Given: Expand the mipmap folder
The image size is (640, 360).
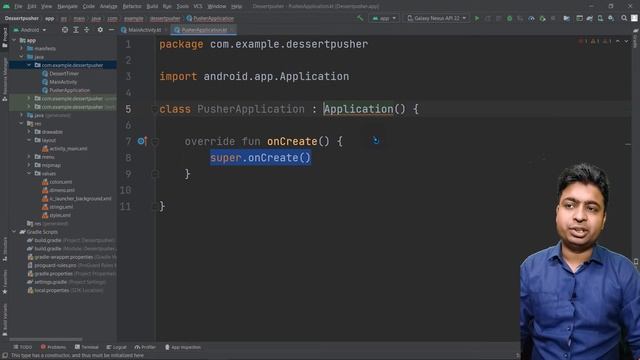Looking at the screenshot, I should 29,165.
